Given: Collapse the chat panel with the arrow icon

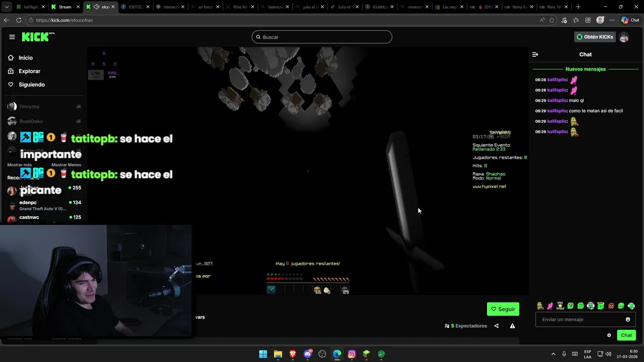Looking at the screenshot, I should 535,54.
